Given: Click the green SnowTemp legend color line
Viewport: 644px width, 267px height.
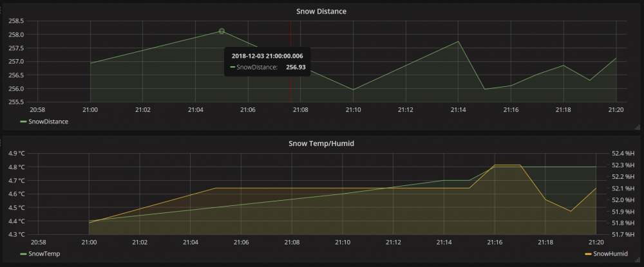Looking at the screenshot, I should 24,254.
